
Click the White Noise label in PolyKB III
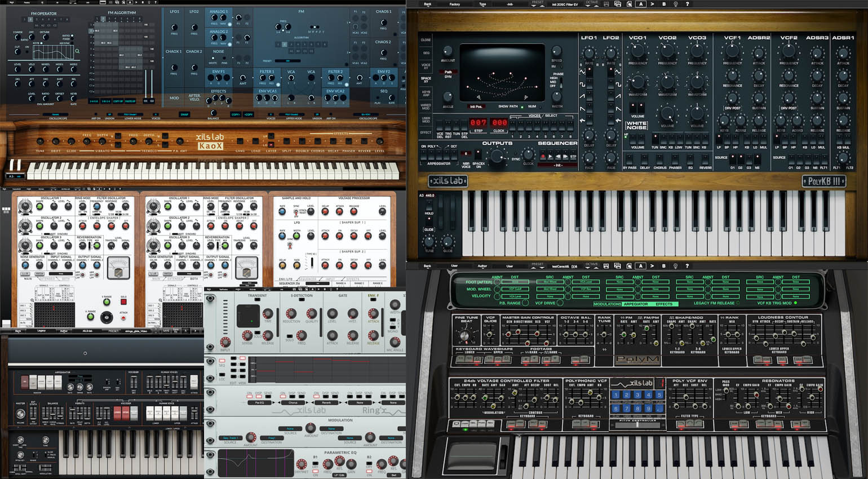tap(636, 125)
